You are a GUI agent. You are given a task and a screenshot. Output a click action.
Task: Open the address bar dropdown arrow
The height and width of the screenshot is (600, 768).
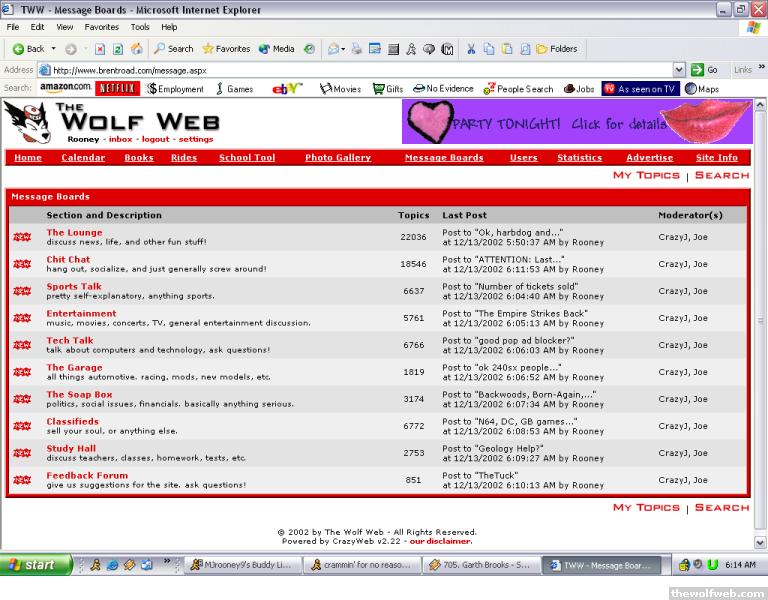tap(680, 70)
